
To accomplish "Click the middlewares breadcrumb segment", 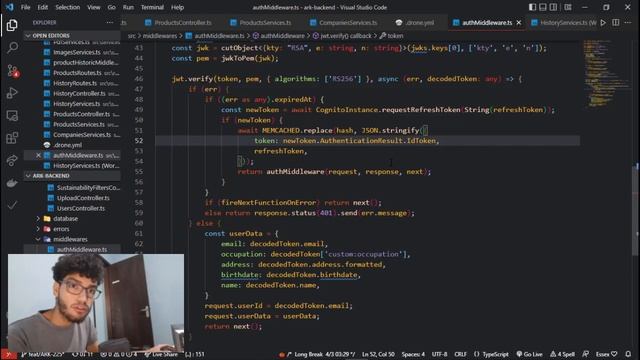I will 160,36.
